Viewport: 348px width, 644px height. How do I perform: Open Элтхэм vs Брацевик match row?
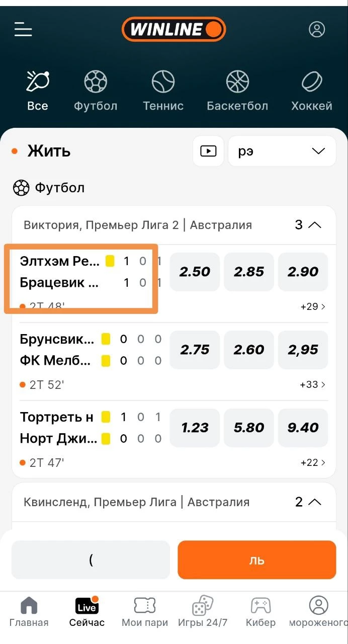coord(80,278)
